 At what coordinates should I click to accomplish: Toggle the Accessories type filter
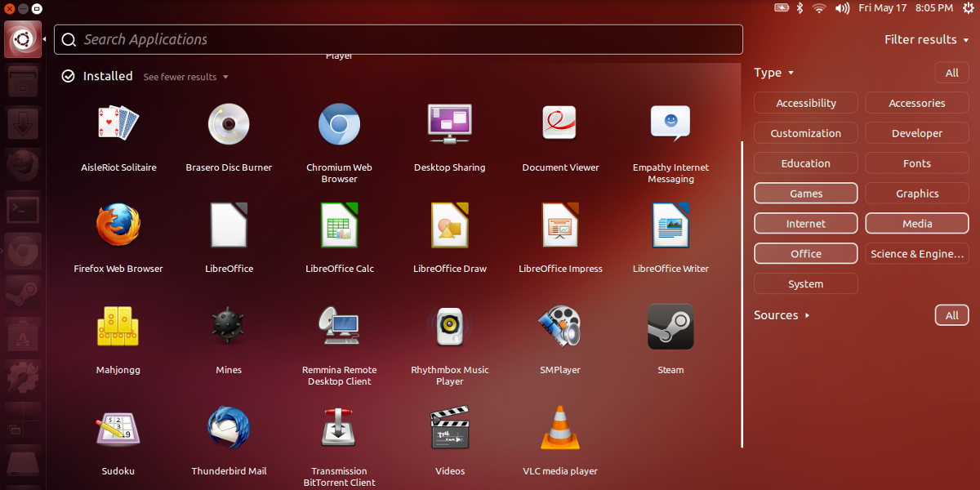[917, 103]
